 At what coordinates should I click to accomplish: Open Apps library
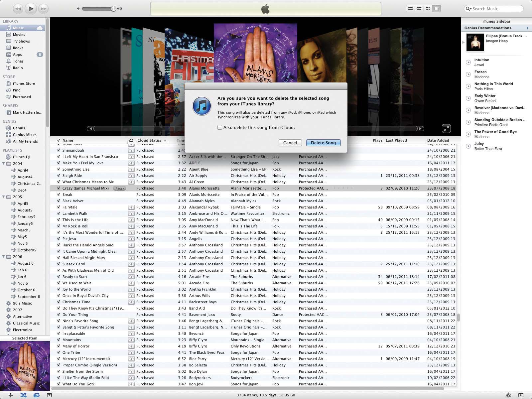[17, 55]
